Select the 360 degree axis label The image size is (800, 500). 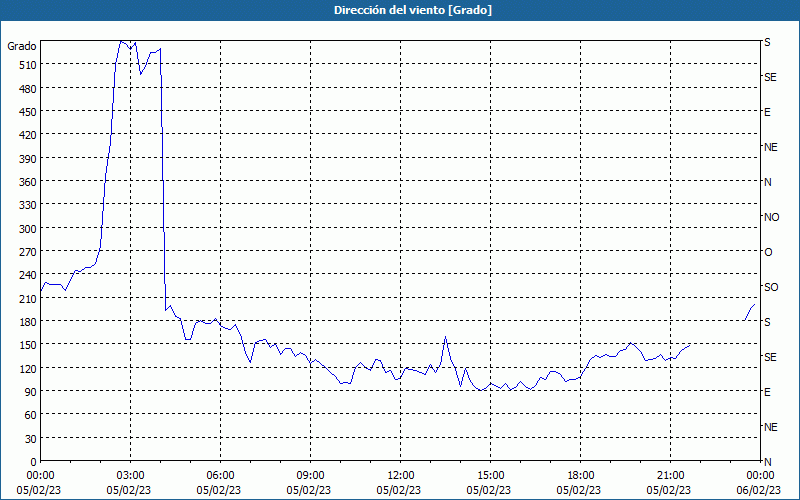coord(28,182)
